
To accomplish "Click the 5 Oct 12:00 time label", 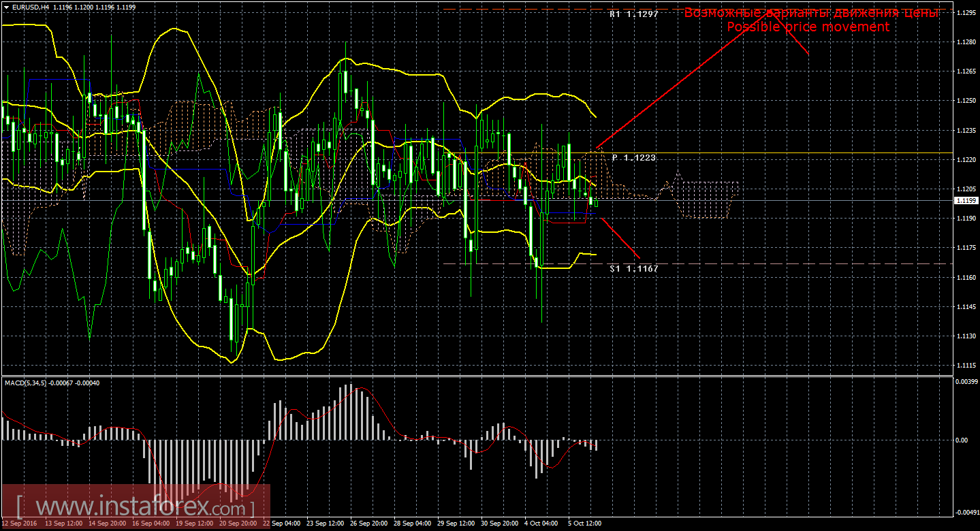I will [585, 524].
